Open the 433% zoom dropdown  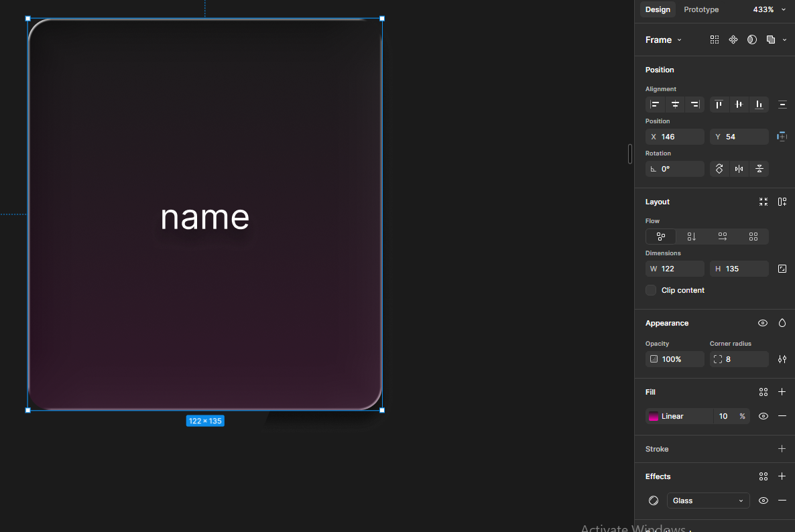[769, 9]
